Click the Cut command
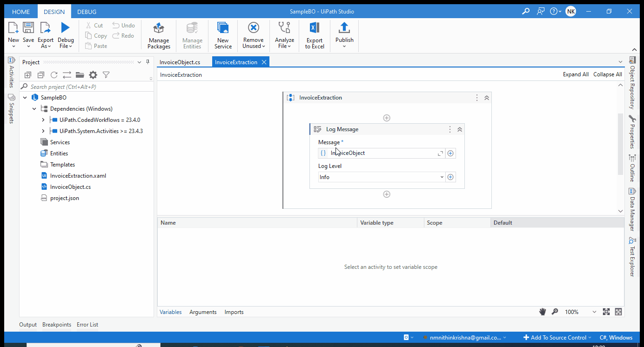Viewport: 644px width, 347px height. (94, 26)
